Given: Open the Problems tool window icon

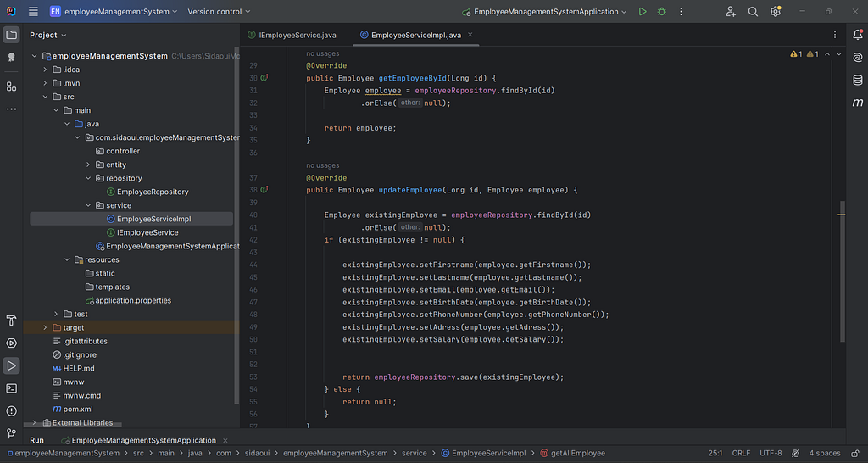Looking at the screenshot, I should (x=11, y=411).
